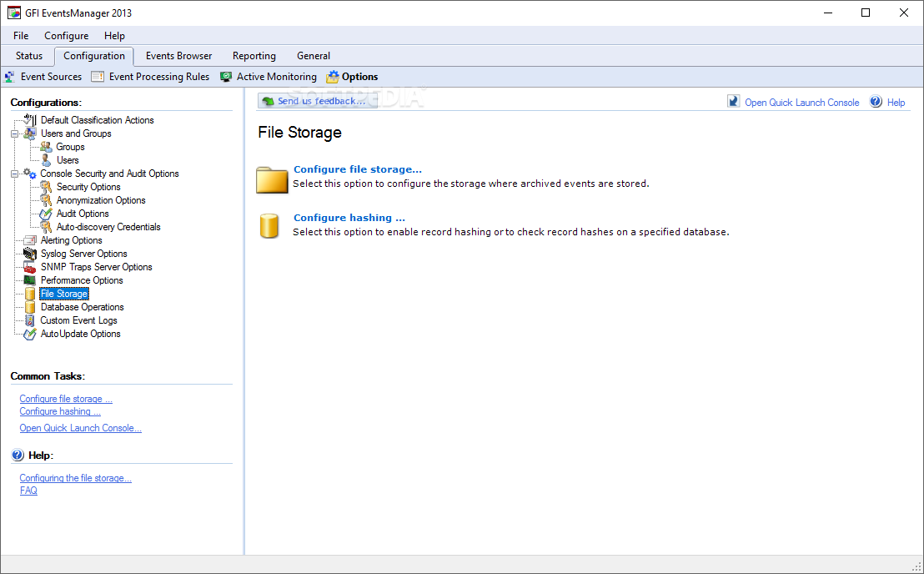Click Configure hashing under Common Tasks
924x574 pixels.
tap(60, 411)
